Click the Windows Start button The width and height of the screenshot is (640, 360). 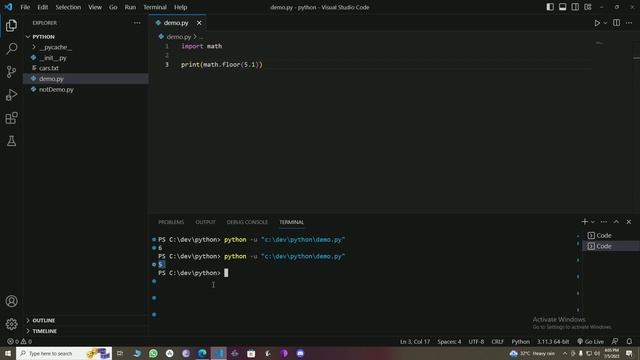coord(8,353)
